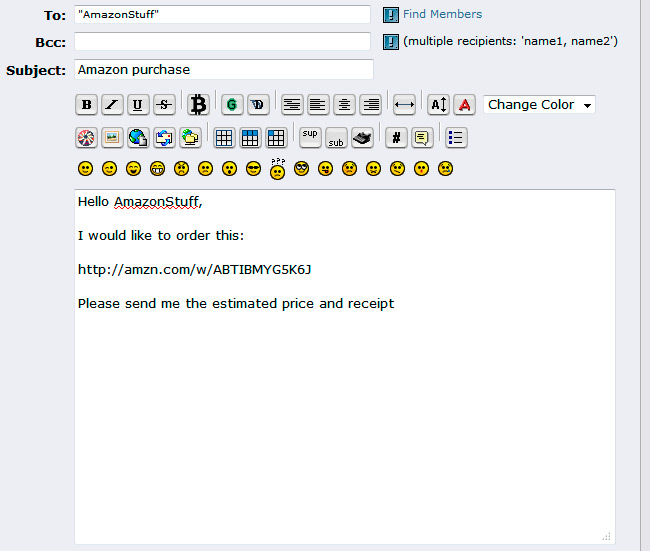Insert a code block
The image size is (650, 551).
396,138
